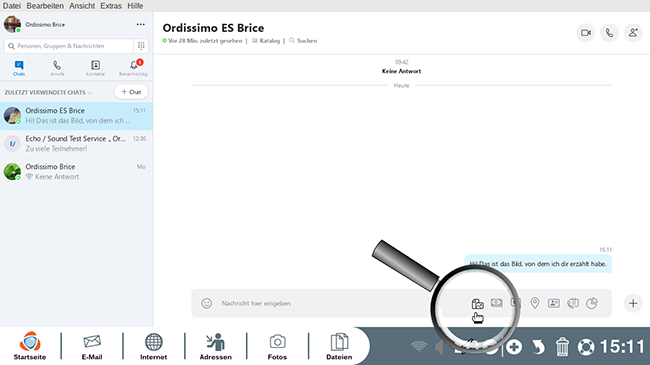Click the plus button beside the message box
This screenshot has height=365, width=650.
633,303
